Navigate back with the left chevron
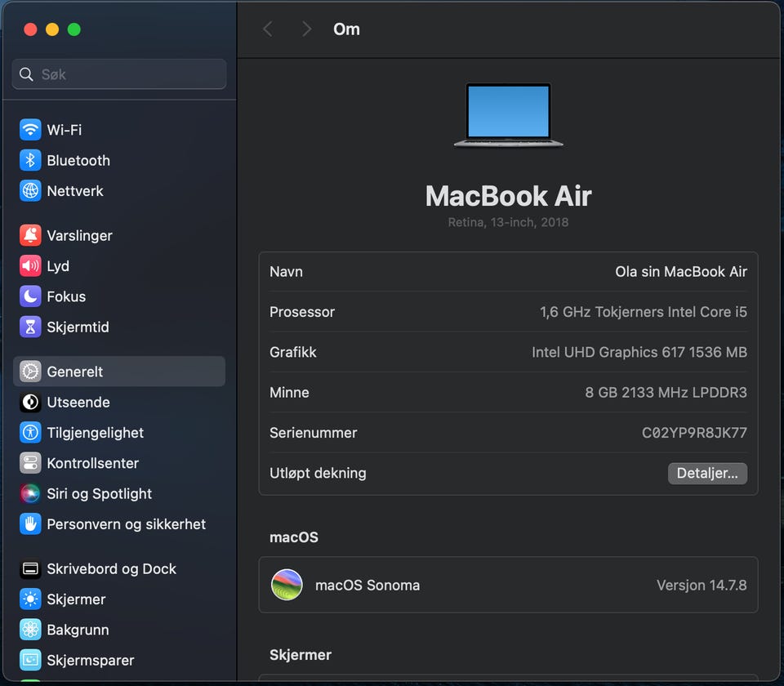 pyautogui.click(x=267, y=29)
